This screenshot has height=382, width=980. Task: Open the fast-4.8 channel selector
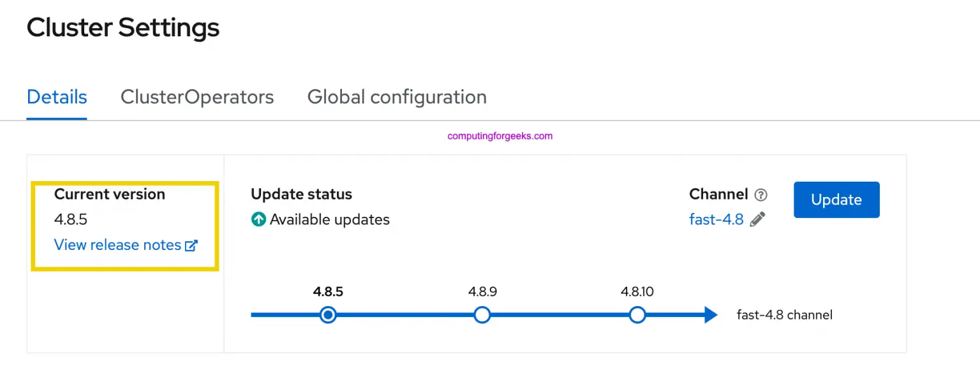[x=716, y=219]
